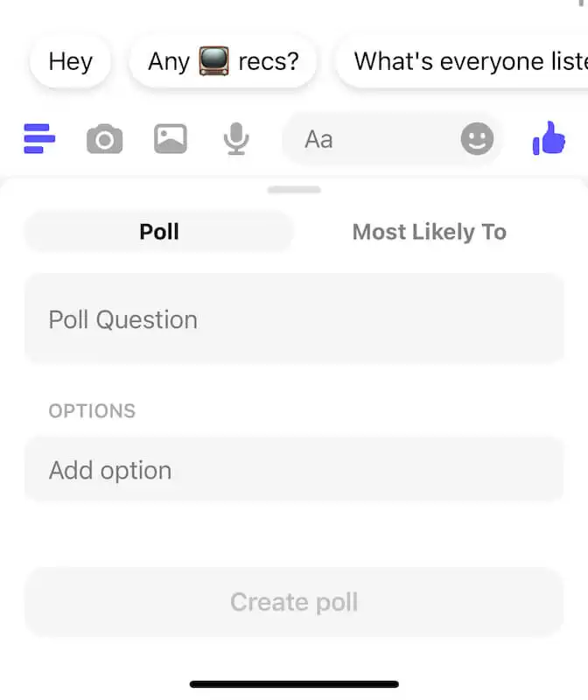Open the photo gallery icon

point(171,138)
